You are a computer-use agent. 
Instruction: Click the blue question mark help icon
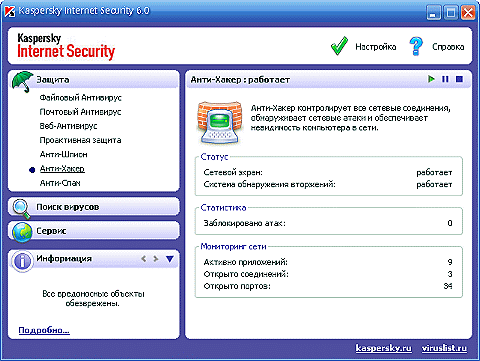(416, 46)
